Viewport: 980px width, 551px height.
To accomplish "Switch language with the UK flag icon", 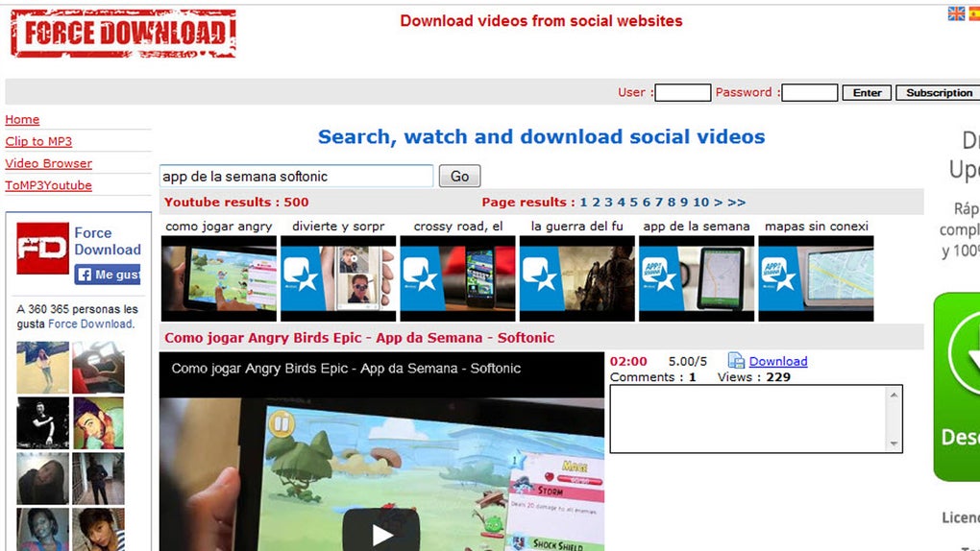I will tap(956, 13).
